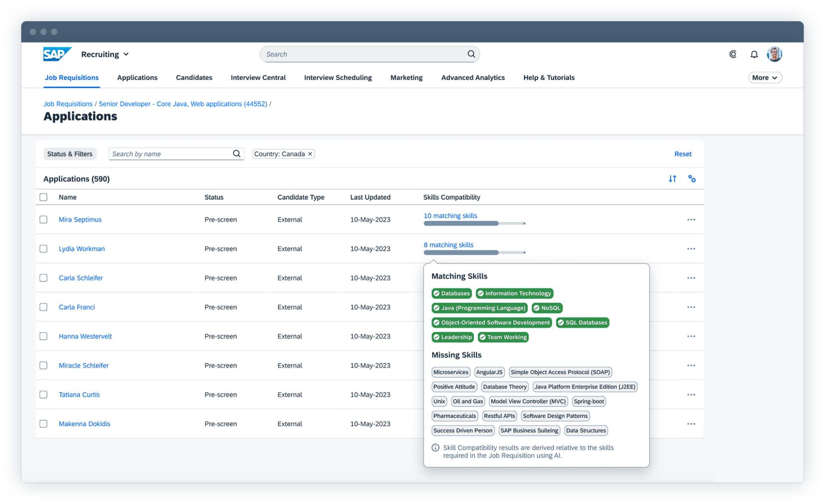This screenshot has width=825, height=504.
Task: Open the actions menu for Makenna Dokidis
Action: point(691,424)
